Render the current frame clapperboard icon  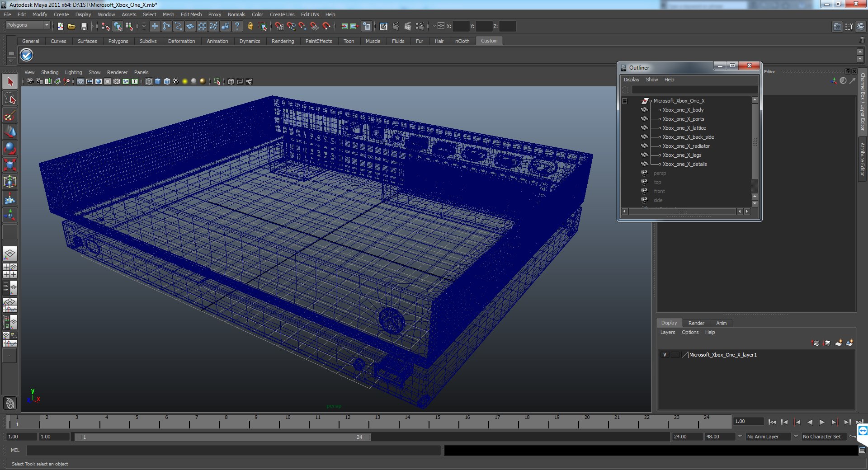click(x=396, y=26)
